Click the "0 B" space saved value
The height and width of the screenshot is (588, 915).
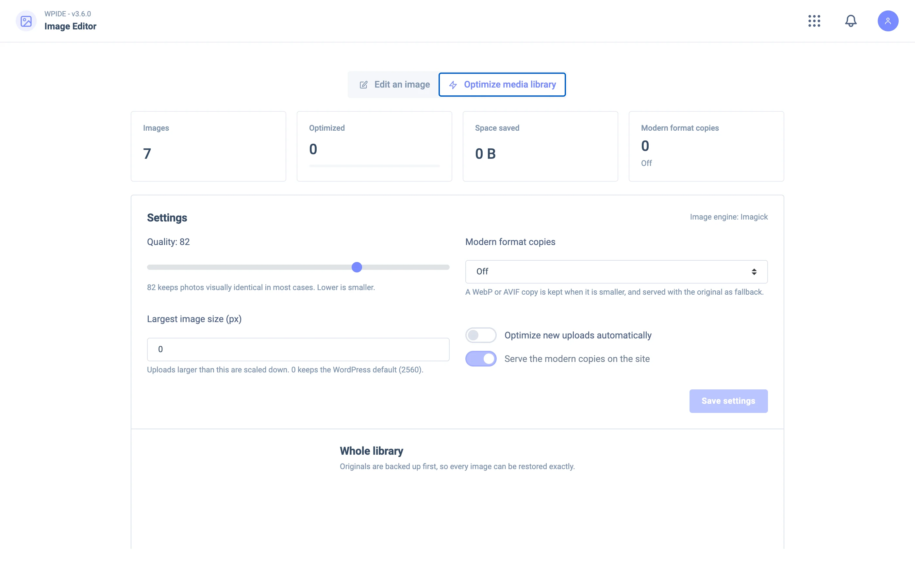click(485, 154)
